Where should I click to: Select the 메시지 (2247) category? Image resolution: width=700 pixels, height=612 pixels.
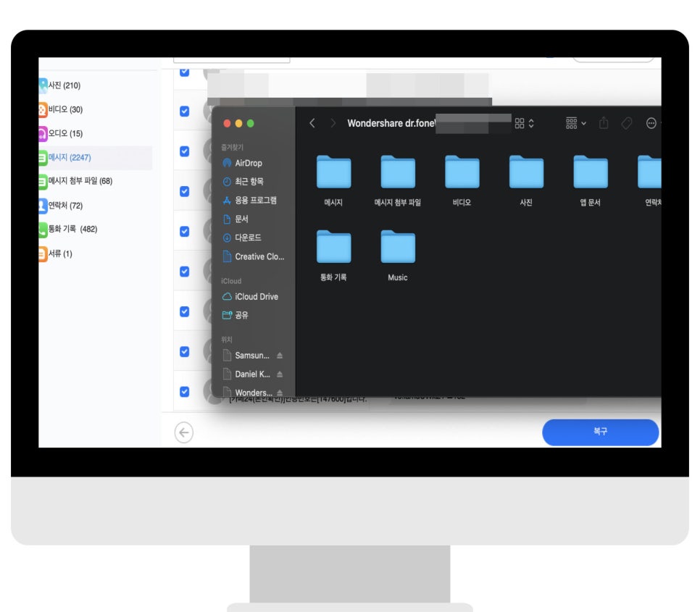95,157
